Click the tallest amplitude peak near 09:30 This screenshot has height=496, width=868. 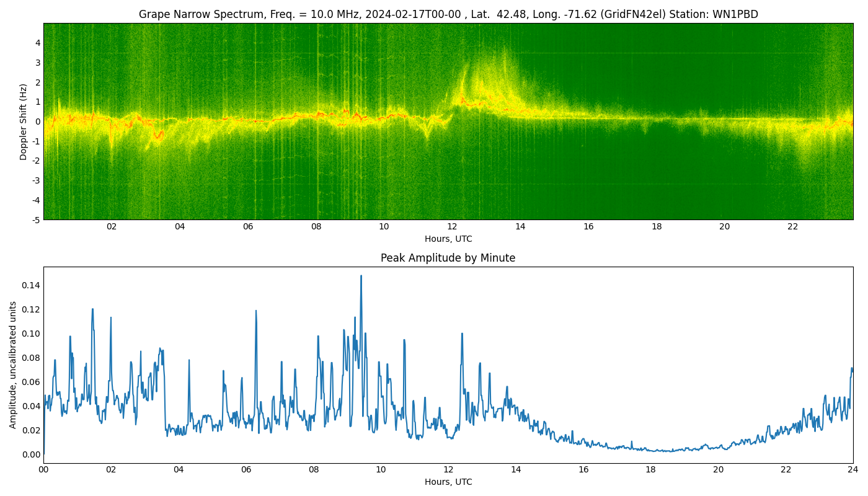pos(361,277)
